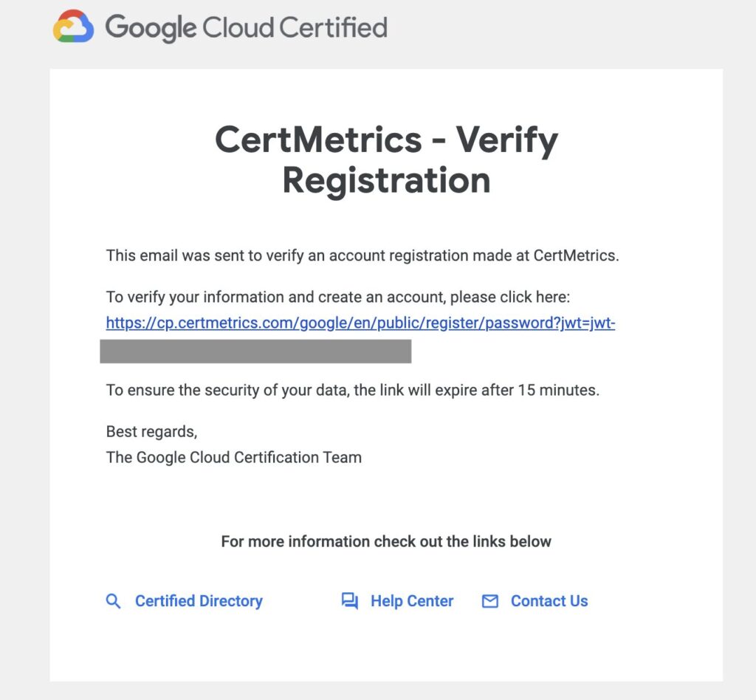The height and width of the screenshot is (700, 756).
Task: Open the Contact Us link
Action: (549, 601)
